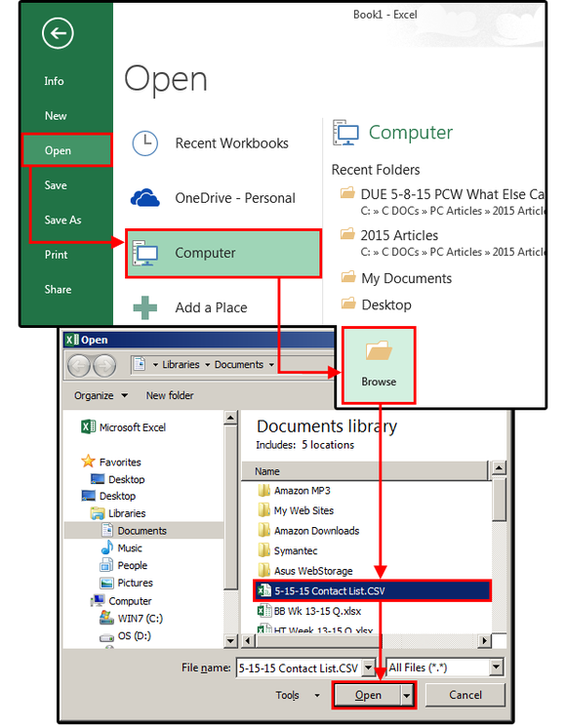This screenshot has width=566, height=728.
Task: Expand the Libraries breadcrumb dropdown arrow
Action: 207,365
